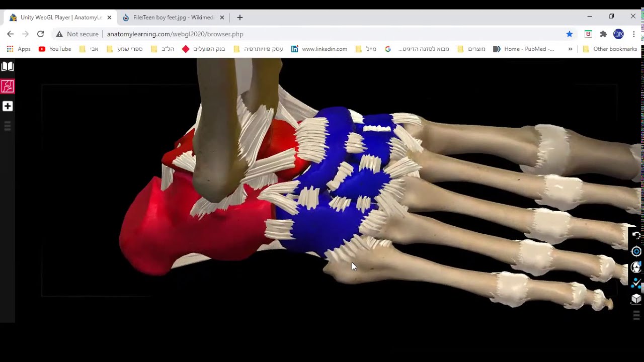Close the Unity WebGL Player tab
This screenshot has width=644, height=362.
click(x=109, y=18)
